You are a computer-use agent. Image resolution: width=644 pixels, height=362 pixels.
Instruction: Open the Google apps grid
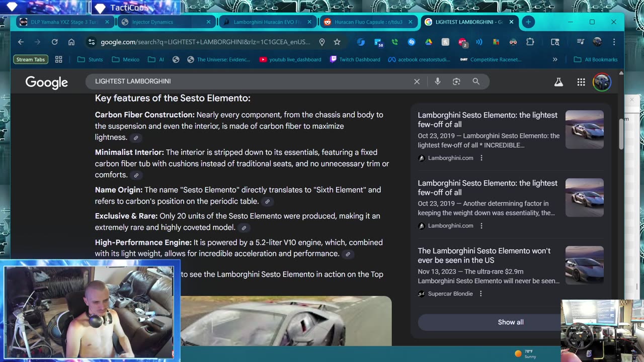pos(581,82)
